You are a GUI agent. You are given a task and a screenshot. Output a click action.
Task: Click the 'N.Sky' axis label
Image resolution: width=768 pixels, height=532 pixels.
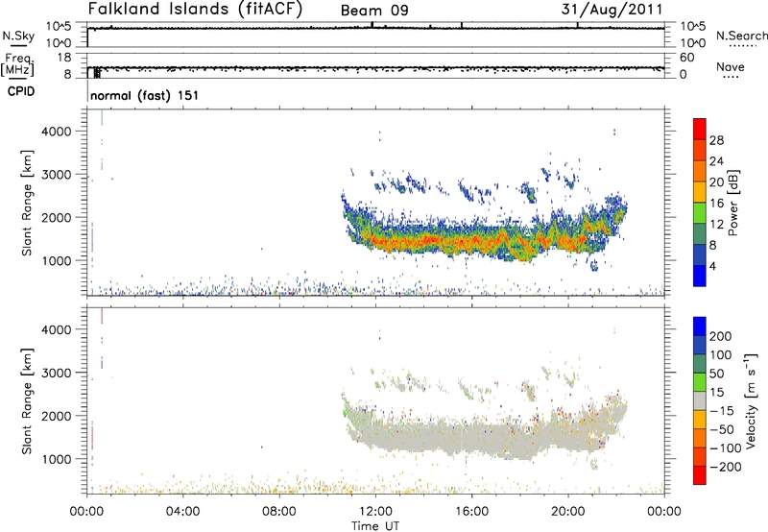click(18, 36)
